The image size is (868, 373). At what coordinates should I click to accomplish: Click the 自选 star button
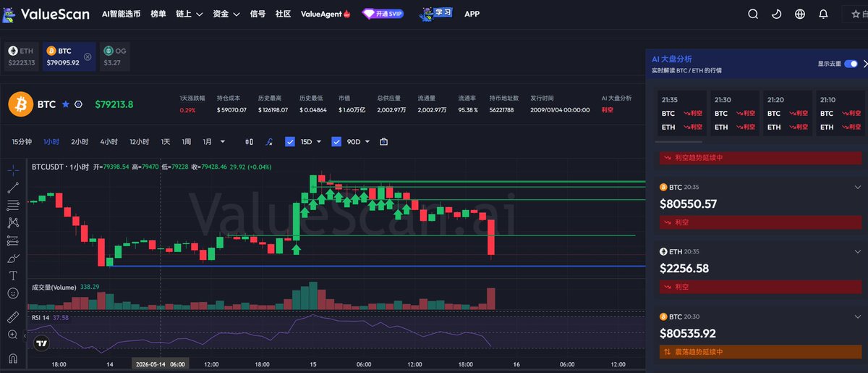click(855, 14)
